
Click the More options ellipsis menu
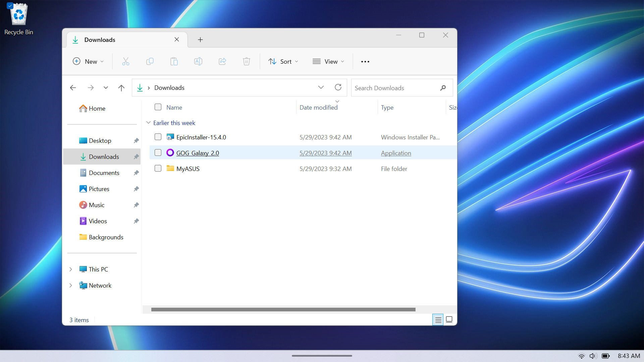click(x=365, y=61)
